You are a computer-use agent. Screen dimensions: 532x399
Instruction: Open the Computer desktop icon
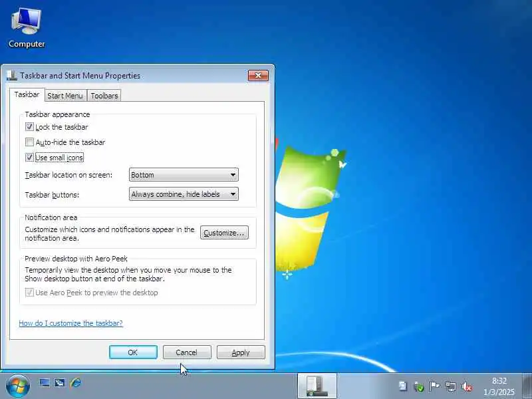point(27,28)
